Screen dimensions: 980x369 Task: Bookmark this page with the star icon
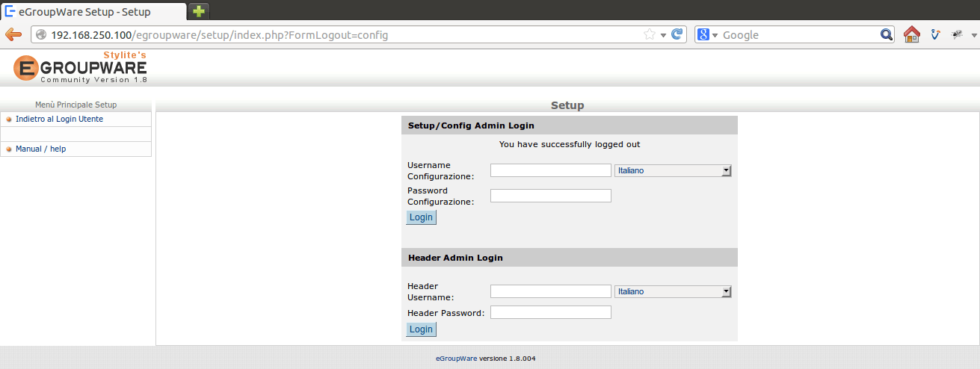650,34
